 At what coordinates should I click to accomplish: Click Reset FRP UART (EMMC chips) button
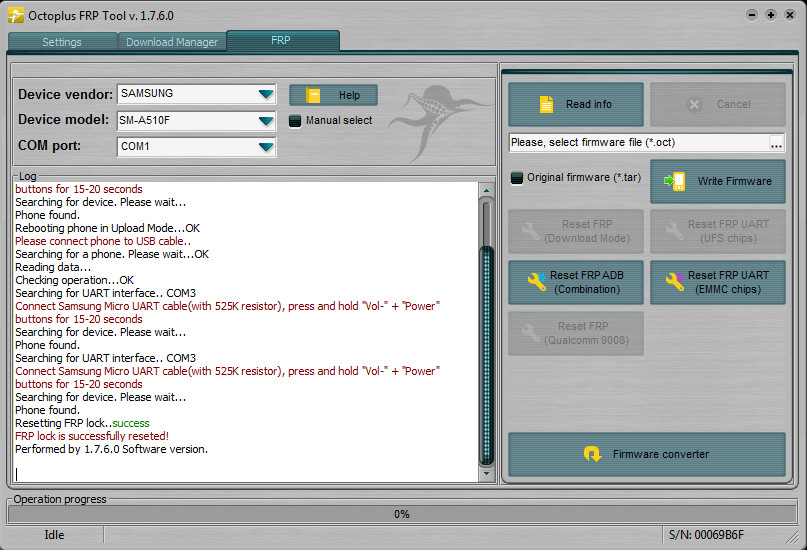tap(717, 282)
